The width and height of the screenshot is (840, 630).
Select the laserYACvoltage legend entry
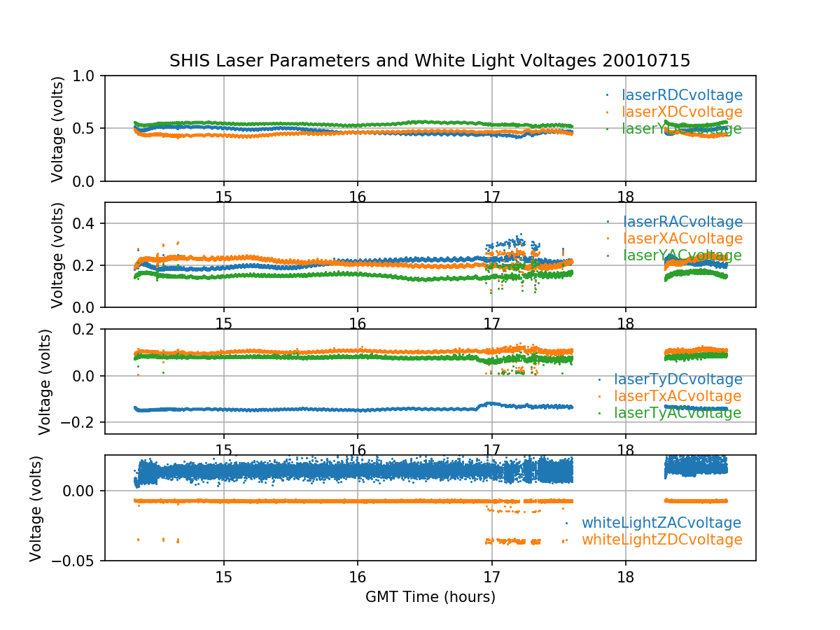682,256
